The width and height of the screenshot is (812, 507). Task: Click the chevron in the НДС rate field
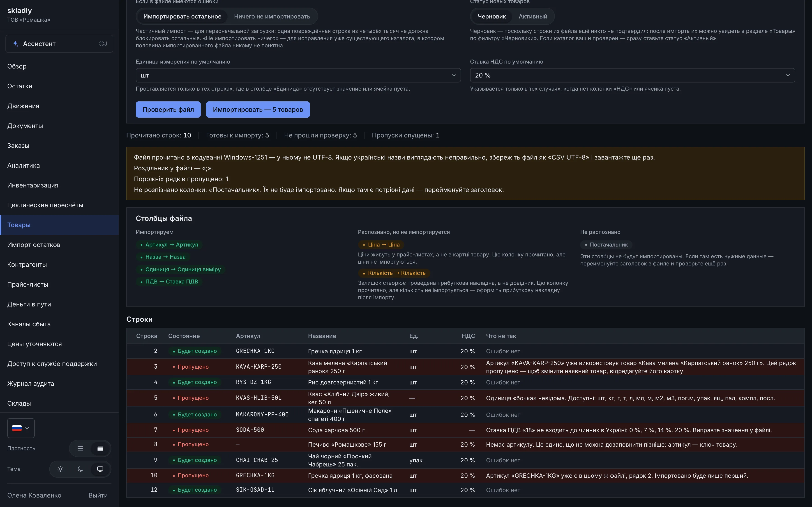click(788, 75)
